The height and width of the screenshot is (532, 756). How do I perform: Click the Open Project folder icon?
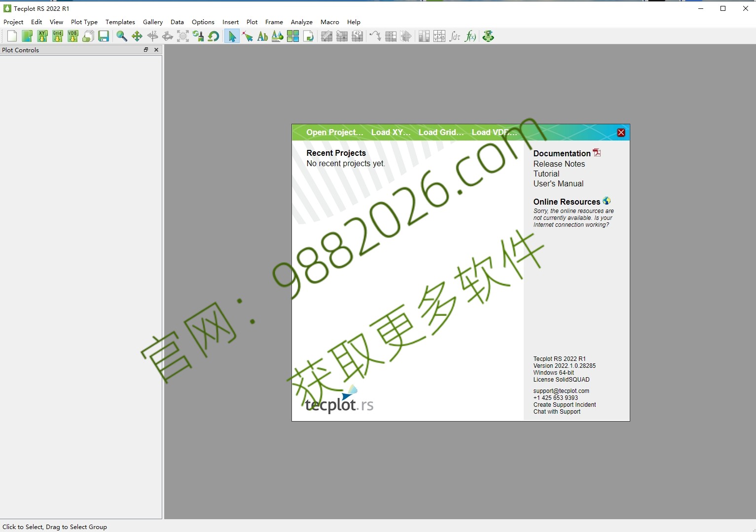[x=27, y=36]
